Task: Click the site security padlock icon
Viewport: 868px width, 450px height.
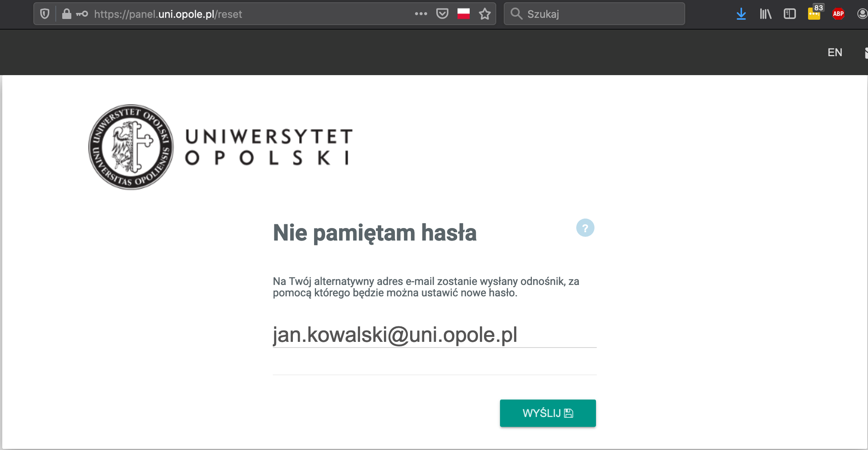Action: pyautogui.click(x=66, y=14)
